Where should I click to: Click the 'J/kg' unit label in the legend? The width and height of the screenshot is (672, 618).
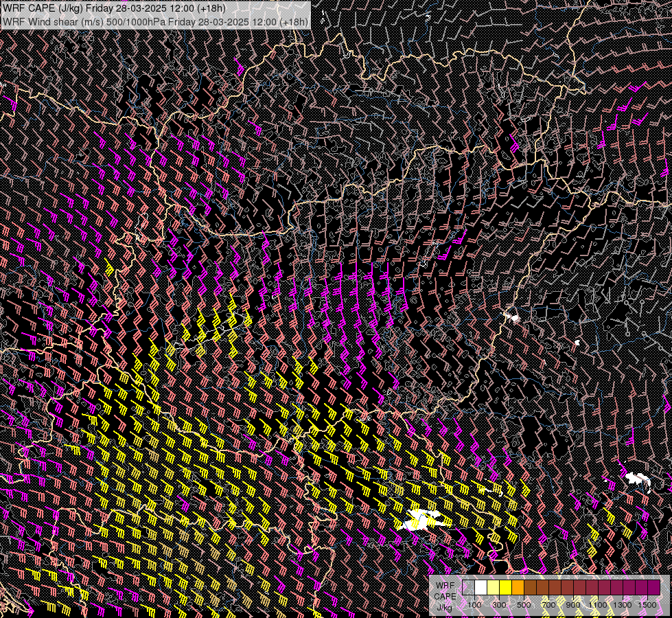pos(445,608)
